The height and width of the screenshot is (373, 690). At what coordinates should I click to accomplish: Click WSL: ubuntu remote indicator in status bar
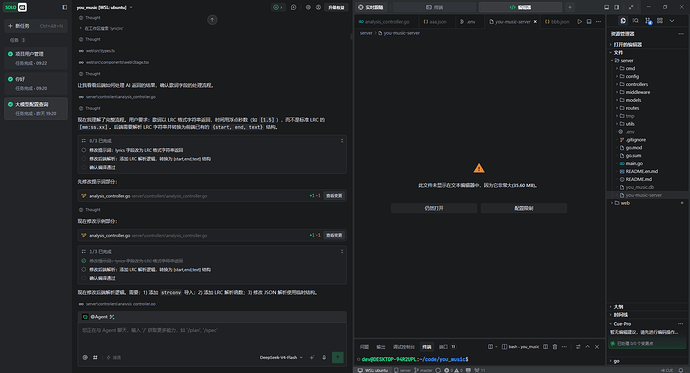coord(373,370)
